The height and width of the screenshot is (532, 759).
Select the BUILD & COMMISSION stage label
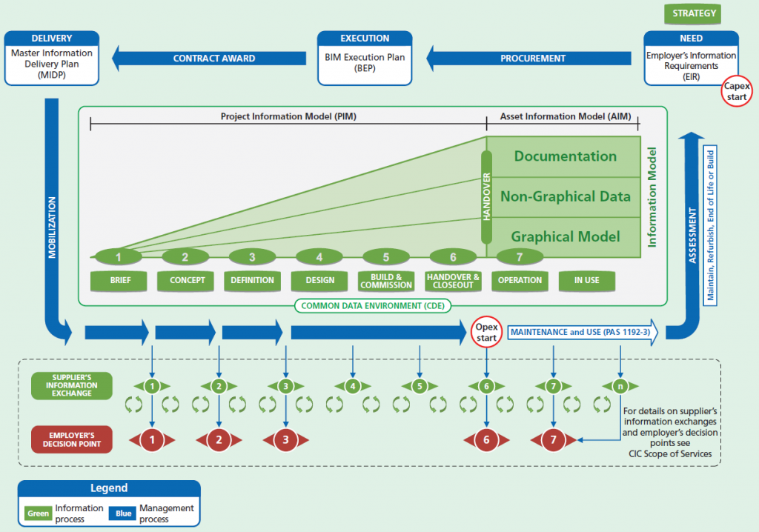(386, 281)
